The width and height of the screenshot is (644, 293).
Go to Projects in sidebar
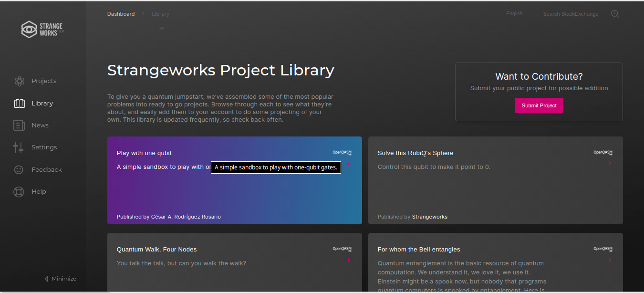(x=44, y=81)
